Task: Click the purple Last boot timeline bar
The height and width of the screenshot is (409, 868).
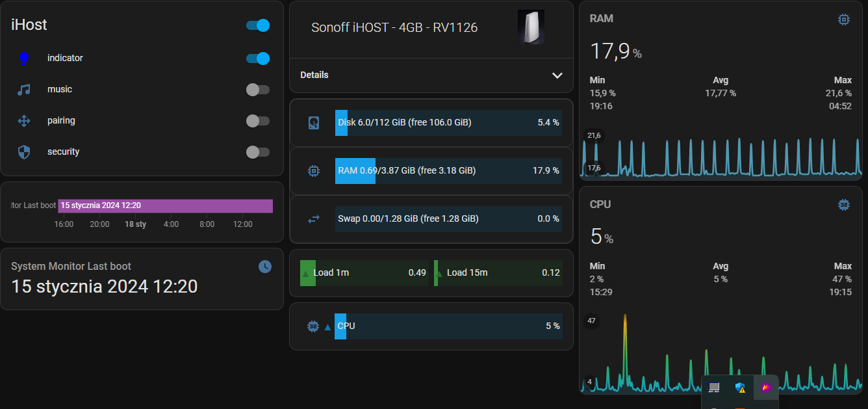Action: click(165, 205)
